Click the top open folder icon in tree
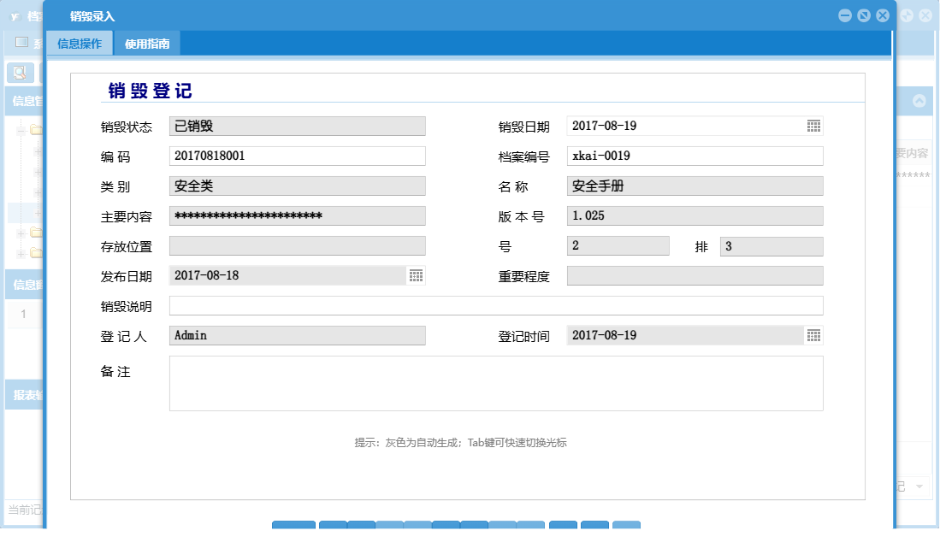This screenshot has width=940, height=560. click(x=34, y=130)
